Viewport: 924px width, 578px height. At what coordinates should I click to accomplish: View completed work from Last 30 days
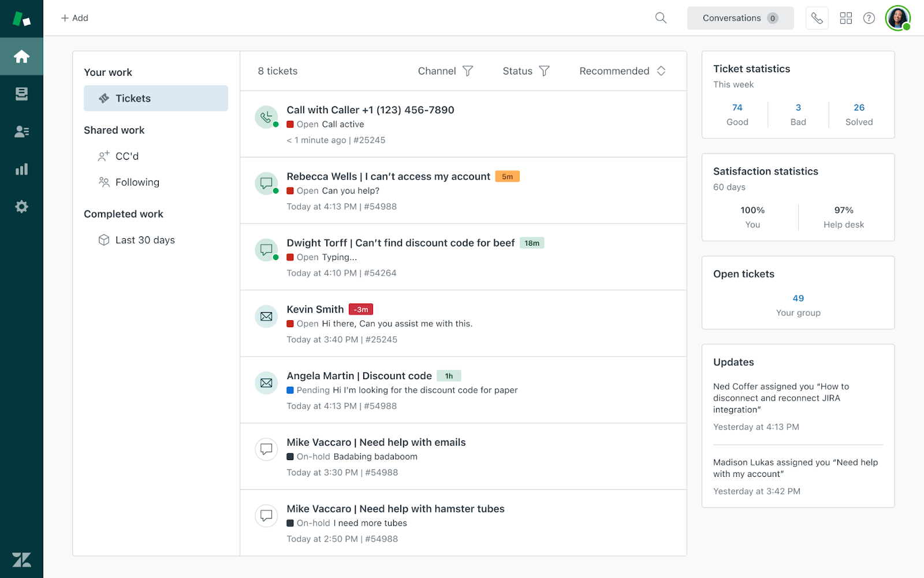144,240
